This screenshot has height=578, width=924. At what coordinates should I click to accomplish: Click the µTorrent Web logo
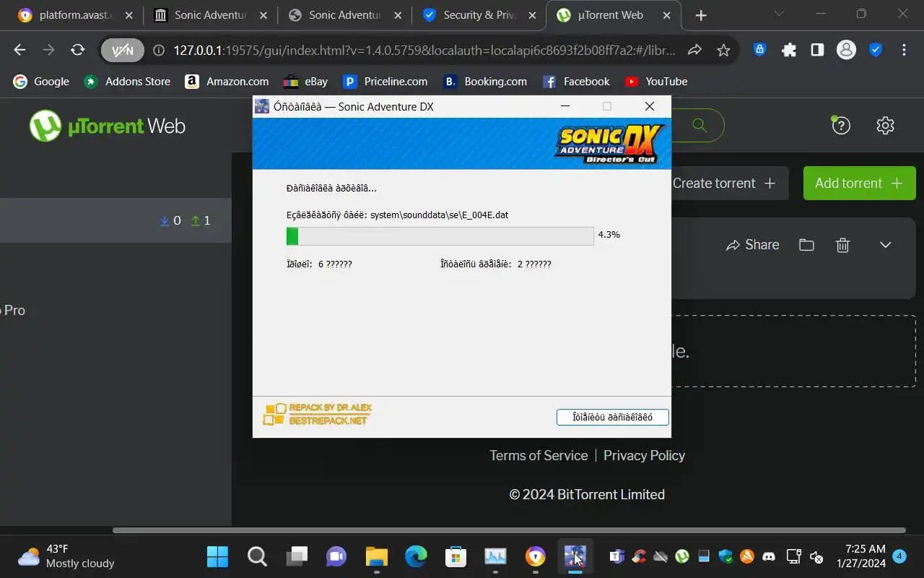(x=107, y=126)
